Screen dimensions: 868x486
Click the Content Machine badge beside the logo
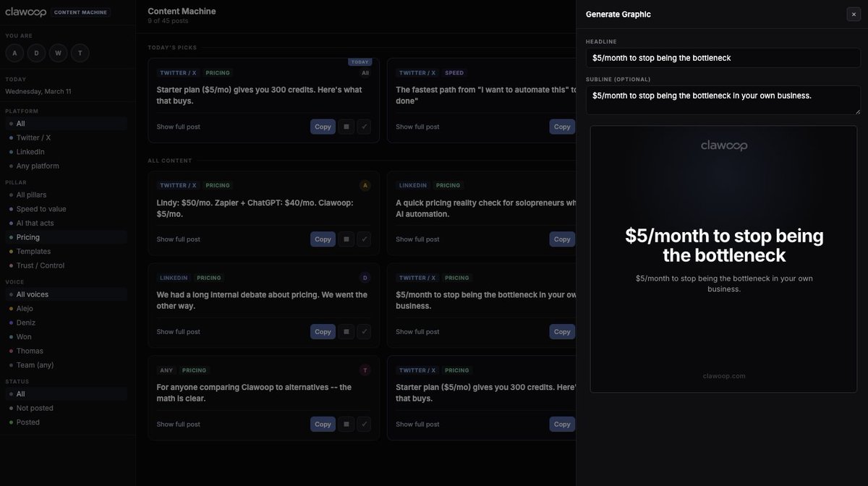coord(80,12)
